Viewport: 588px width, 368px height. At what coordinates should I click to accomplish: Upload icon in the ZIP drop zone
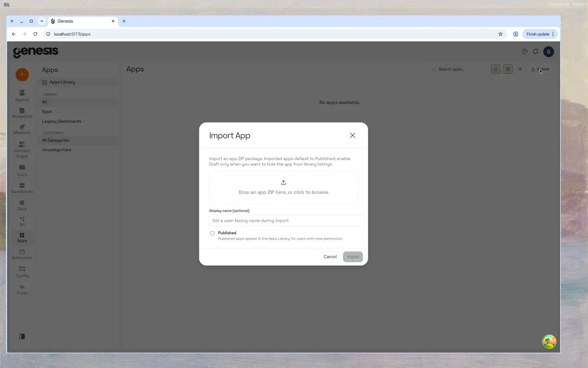pyautogui.click(x=283, y=183)
